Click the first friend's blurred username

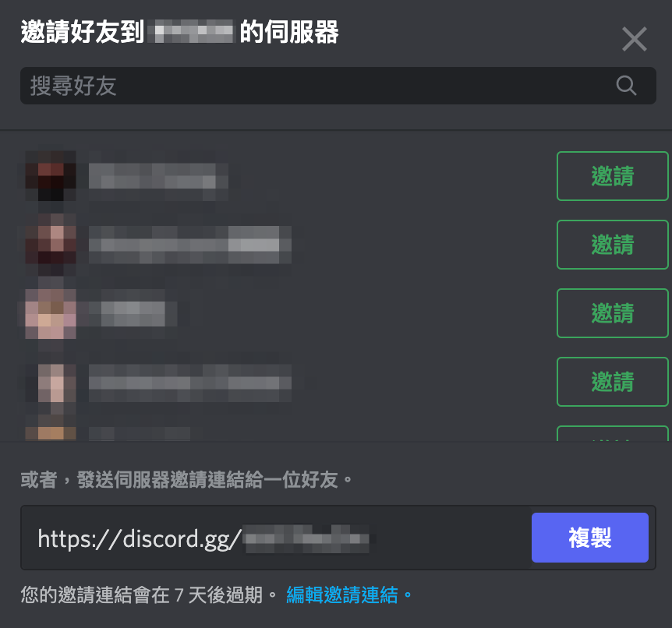pyautogui.click(x=158, y=176)
